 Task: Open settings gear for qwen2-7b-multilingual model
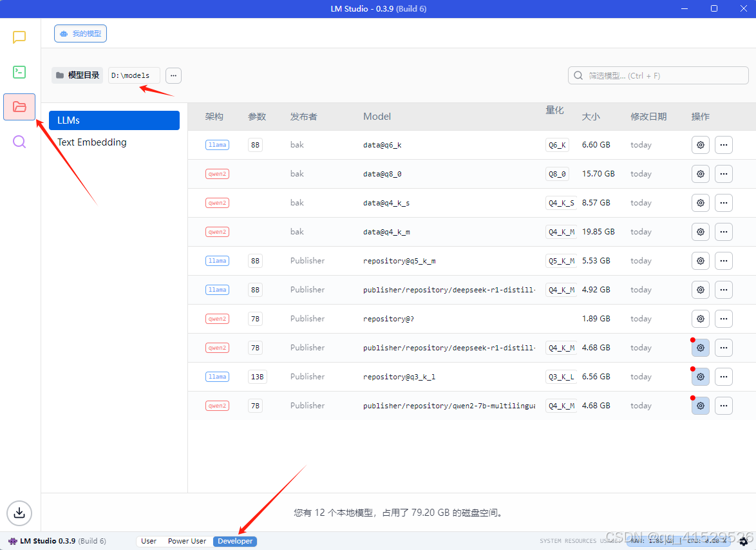pos(701,406)
